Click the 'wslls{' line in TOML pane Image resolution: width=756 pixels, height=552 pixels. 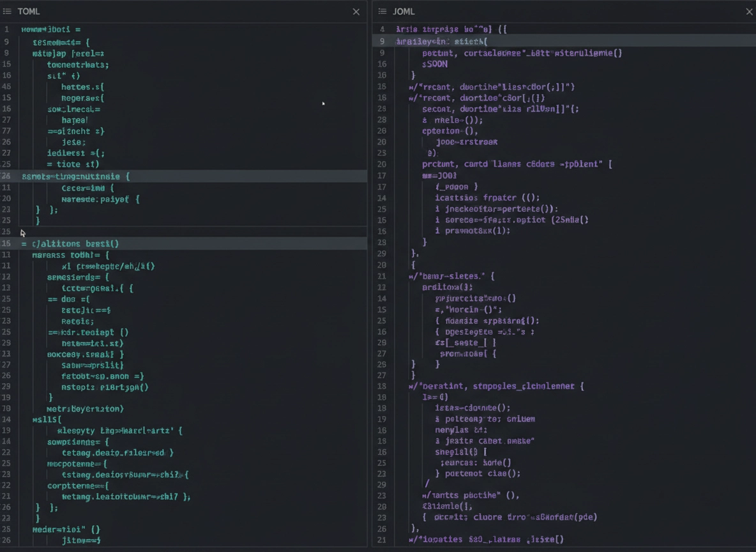[47, 419]
